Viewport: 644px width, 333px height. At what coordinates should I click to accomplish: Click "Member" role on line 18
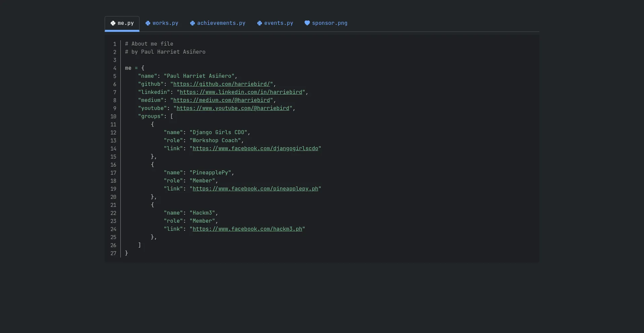pyautogui.click(x=203, y=181)
